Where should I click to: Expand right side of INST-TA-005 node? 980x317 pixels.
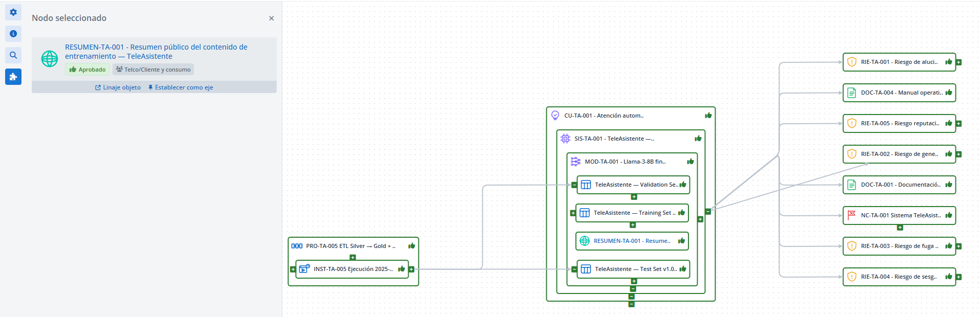[x=411, y=269]
